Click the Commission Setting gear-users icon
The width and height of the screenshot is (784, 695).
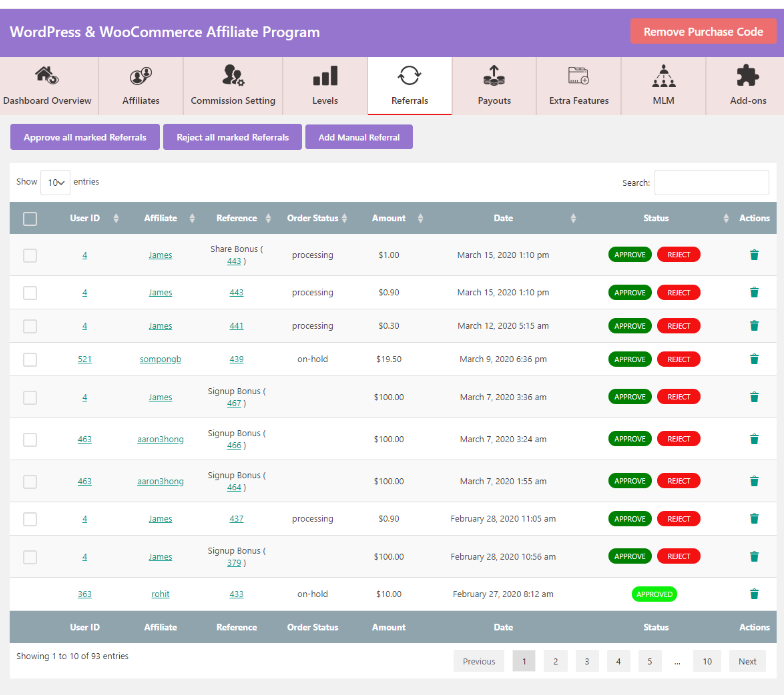click(233, 76)
